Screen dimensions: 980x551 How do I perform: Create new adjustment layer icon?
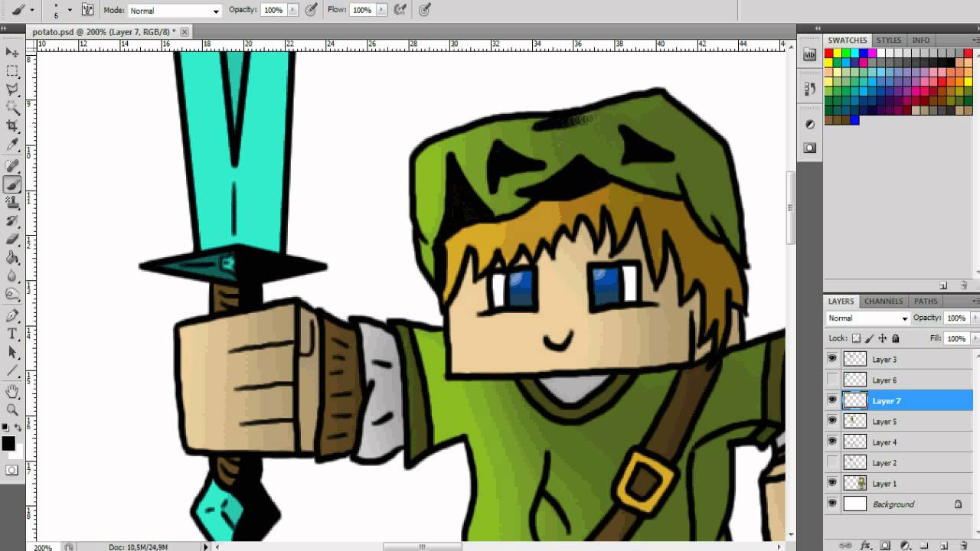click(x=905, y=546)
